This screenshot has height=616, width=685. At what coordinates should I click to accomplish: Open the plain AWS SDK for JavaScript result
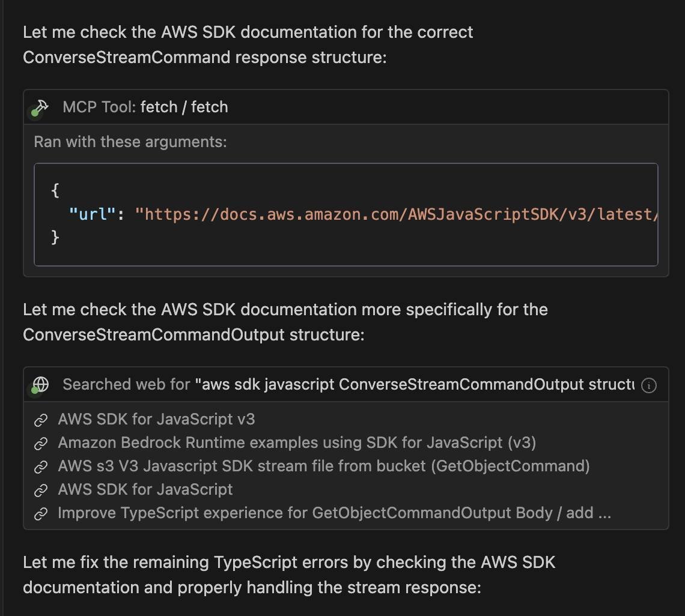[145, 489]
